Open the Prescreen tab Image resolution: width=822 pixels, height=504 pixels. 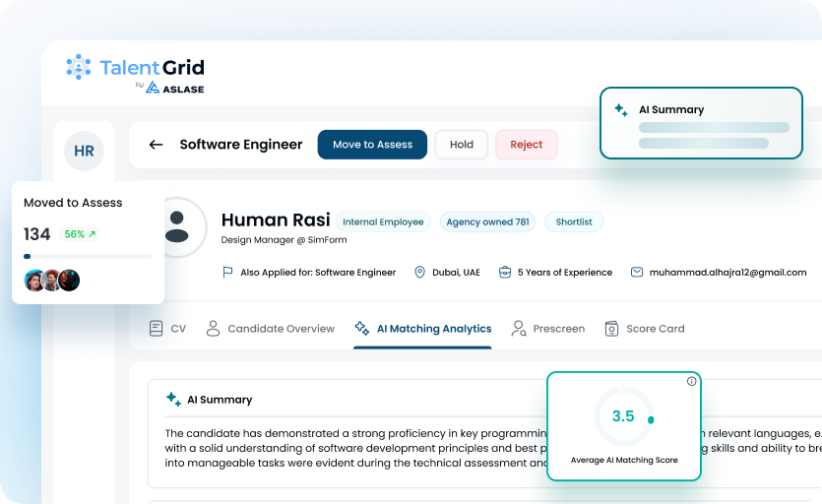pos(547,329)
